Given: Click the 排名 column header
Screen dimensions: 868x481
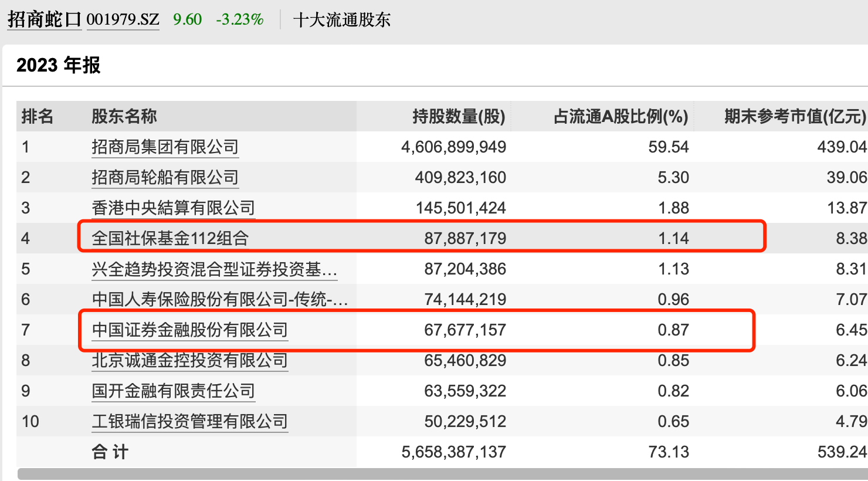Looking at the screenshot, I should tap(36, 116).
